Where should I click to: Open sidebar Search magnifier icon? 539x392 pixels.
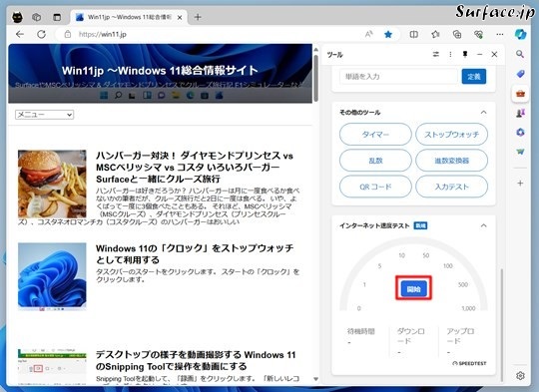coord(520,54)
